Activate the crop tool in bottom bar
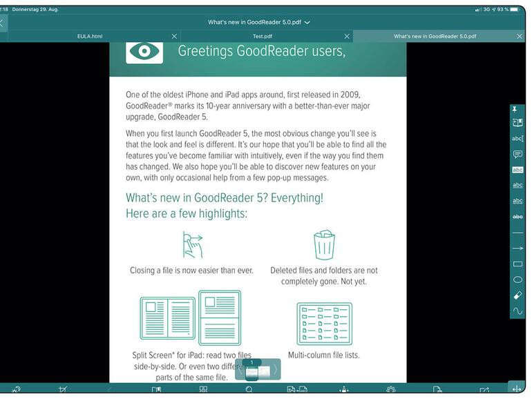The width and height of the screenshot is (532, 399). point(63,389)
